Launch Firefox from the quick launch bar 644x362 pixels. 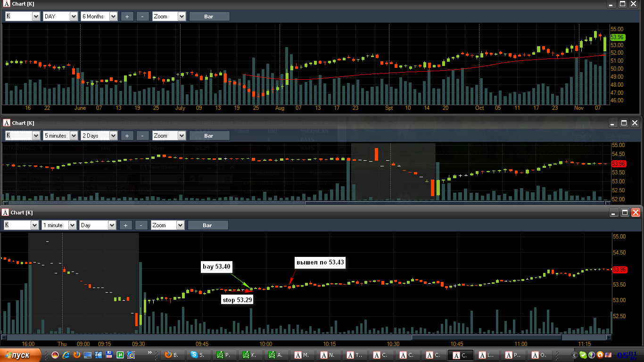click(77, 355)
